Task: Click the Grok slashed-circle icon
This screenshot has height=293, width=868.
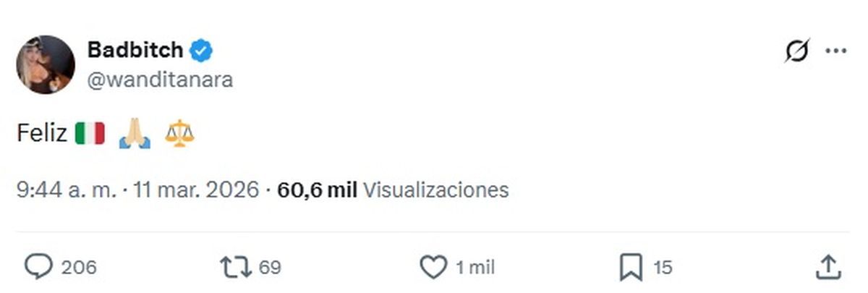Action: pyautogui.click(x=797, y=51)
